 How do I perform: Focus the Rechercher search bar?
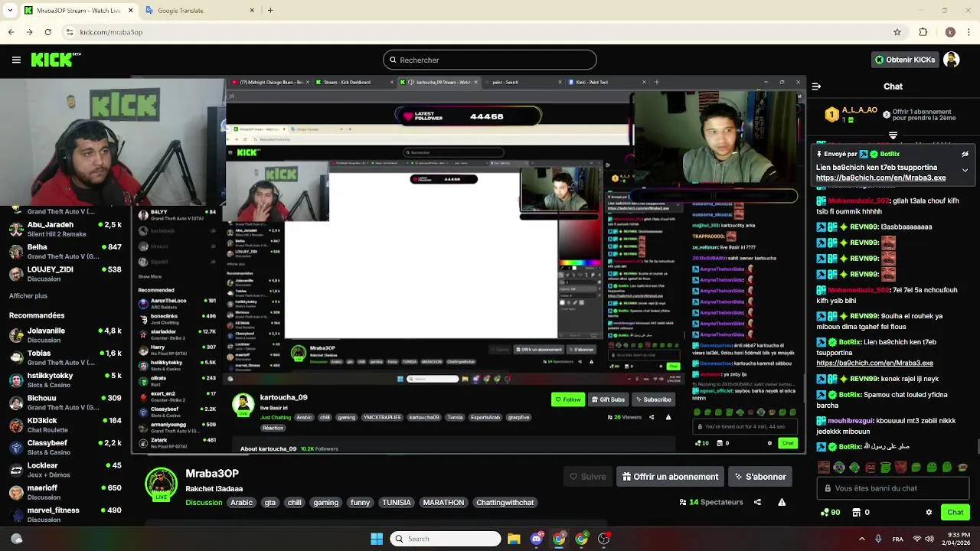click(490, 60)
